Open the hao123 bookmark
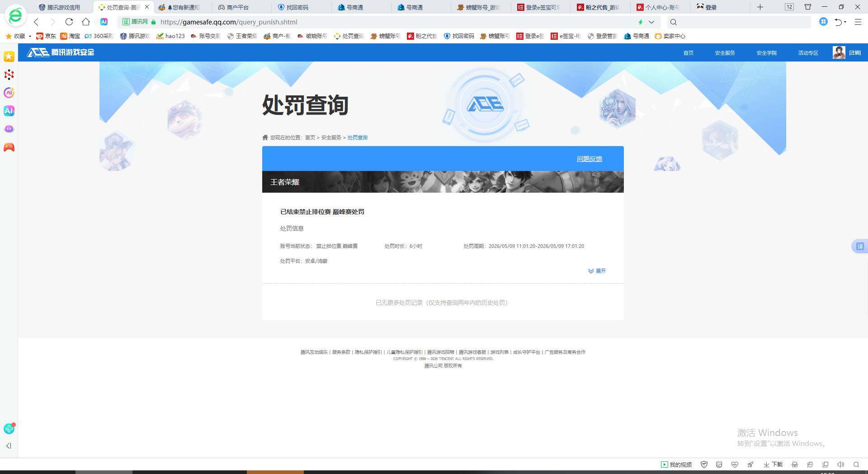This screenshot has height=474, width=868. point(170,36)
